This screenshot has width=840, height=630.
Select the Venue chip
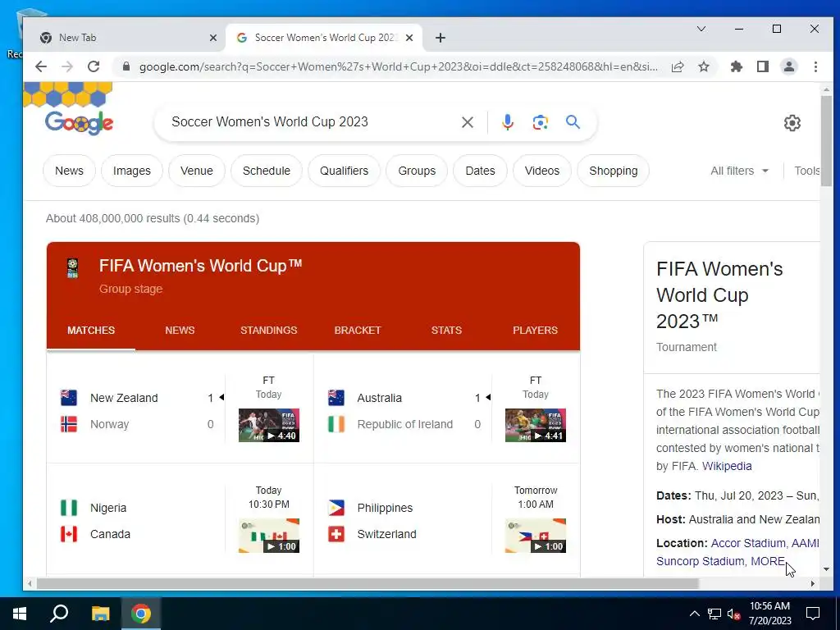pyautogui.click(x=197, y=171)
